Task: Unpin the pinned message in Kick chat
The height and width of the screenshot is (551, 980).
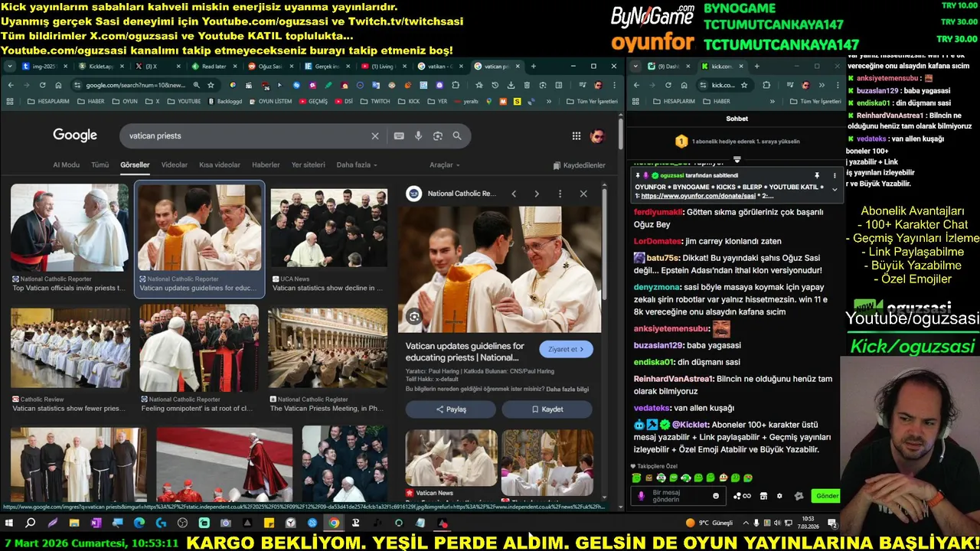Action: [x=817, y=175]
